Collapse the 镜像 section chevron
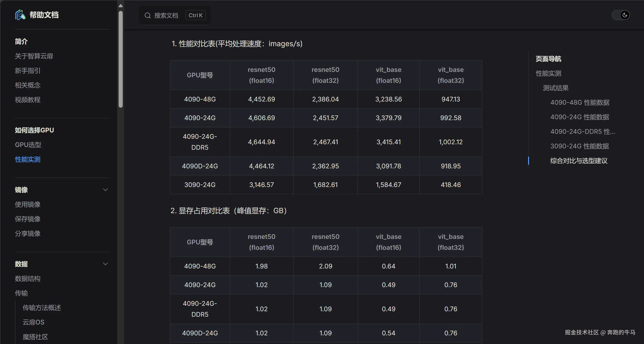Screen dimensions: 644x344 pyautogui.click(x=105, y=190)
